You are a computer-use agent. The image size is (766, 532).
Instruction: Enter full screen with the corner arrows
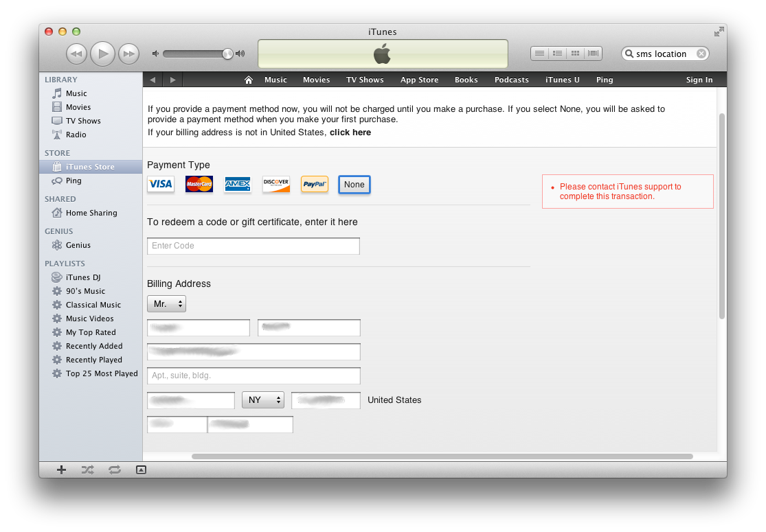click(x=719, y=32)
